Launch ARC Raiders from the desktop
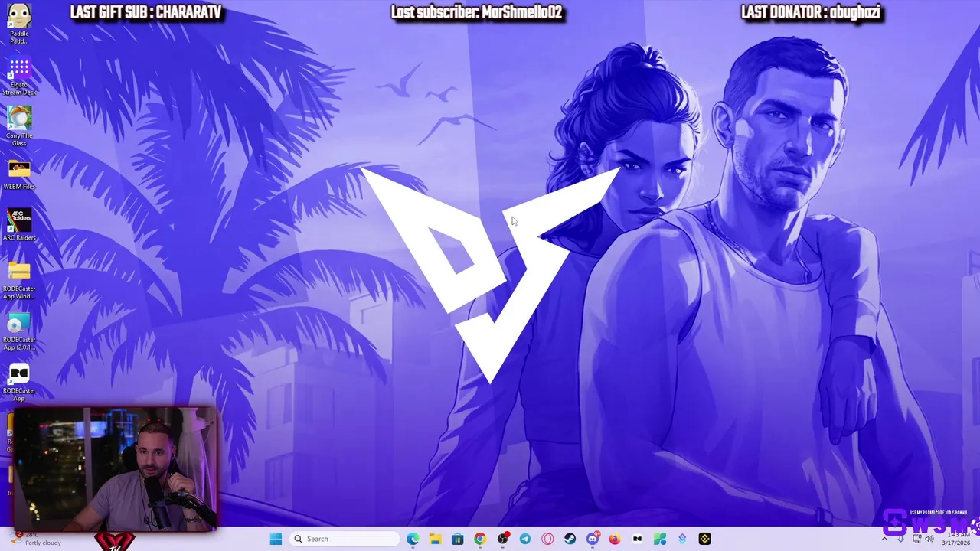This screenshot has width=980, height=551. (x=19, y=225)
